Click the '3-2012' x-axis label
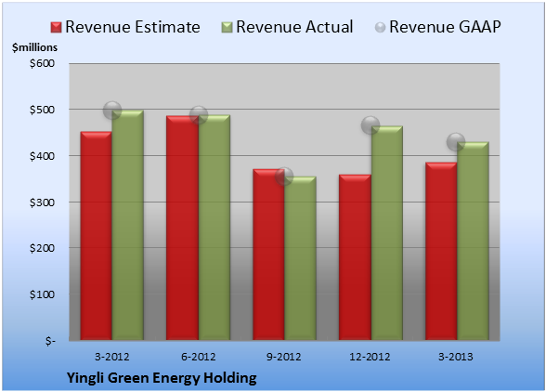 tap(112, 357)
